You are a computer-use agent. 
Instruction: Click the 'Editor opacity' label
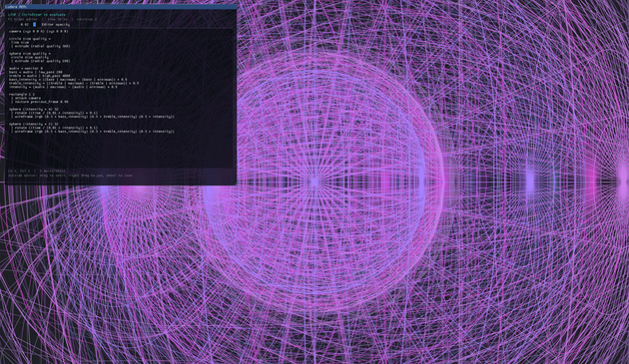coord(55,25)
